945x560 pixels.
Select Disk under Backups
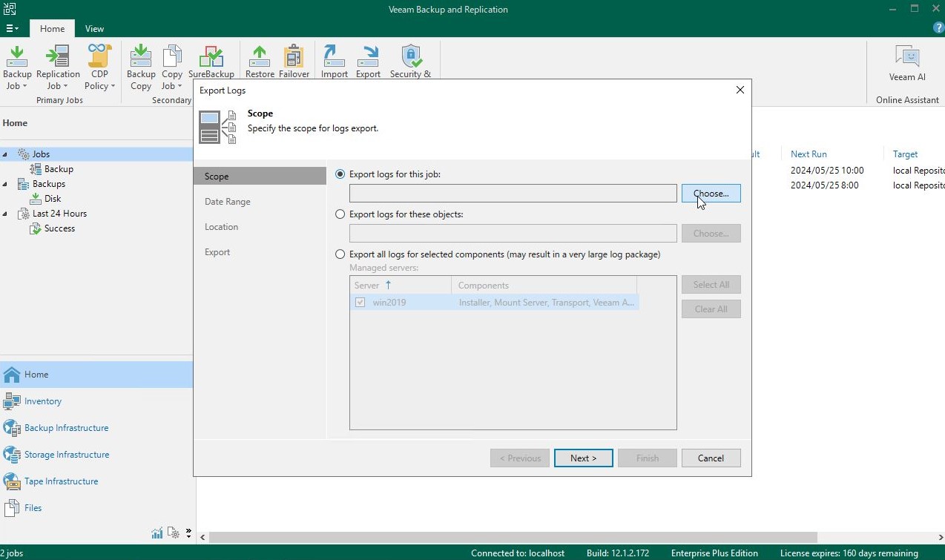[53, 199]
